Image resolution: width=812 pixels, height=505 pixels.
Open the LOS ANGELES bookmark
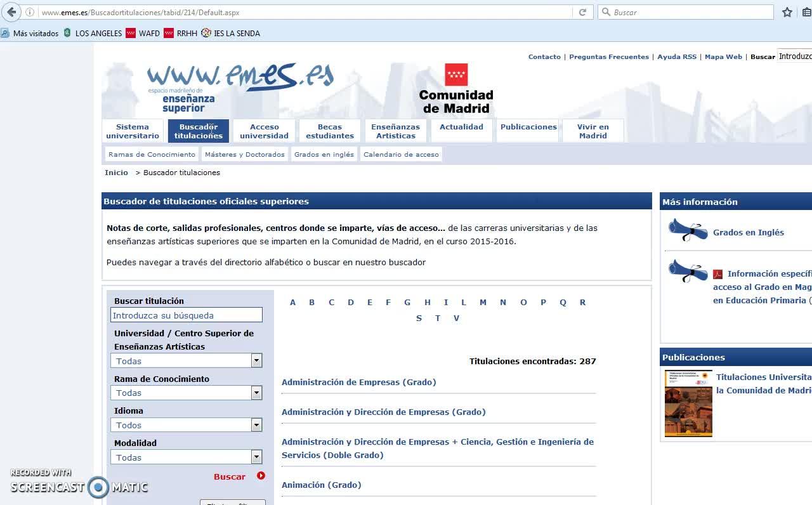pos(93,33)
